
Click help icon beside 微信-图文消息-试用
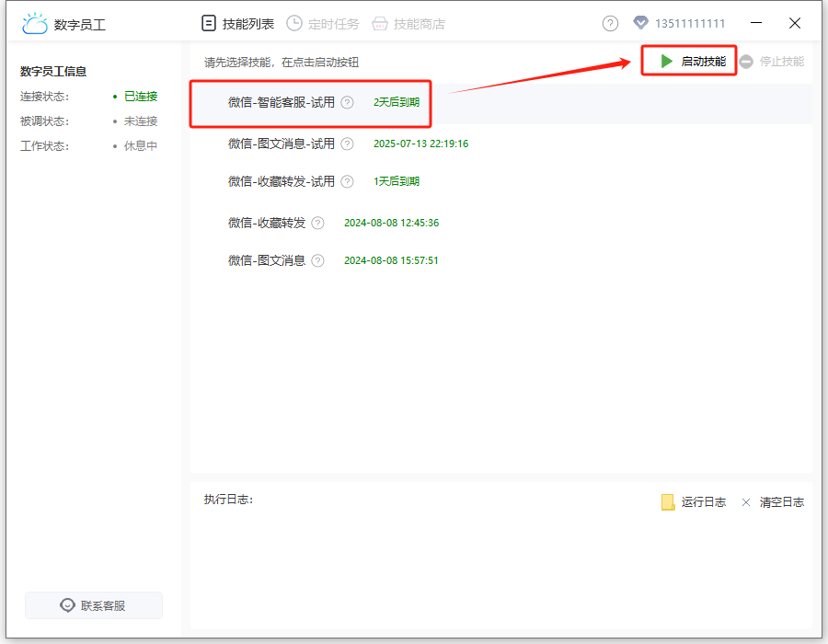[347, 144]
